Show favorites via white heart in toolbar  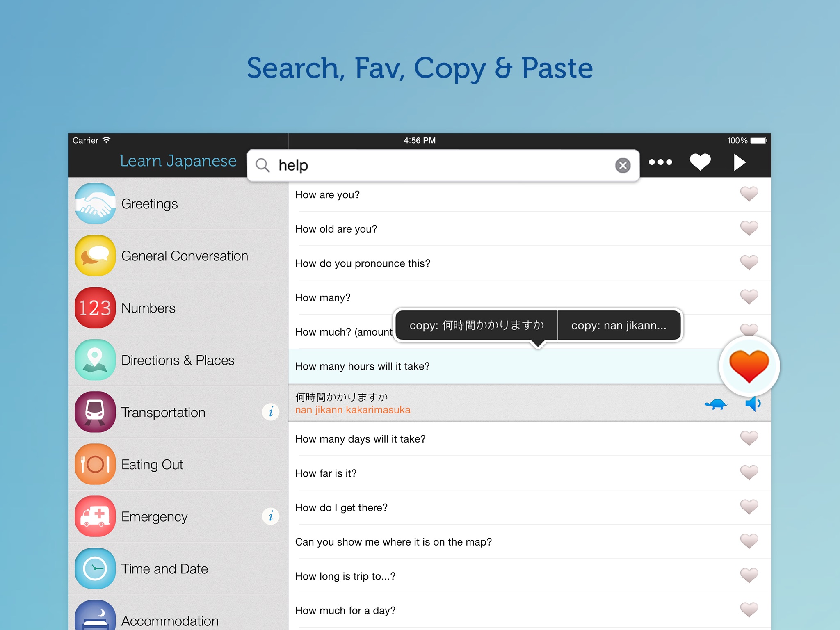click(700, 162)
